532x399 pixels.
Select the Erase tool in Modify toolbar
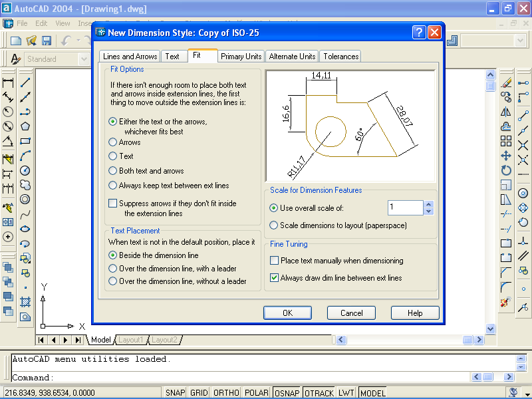point(506,82)
